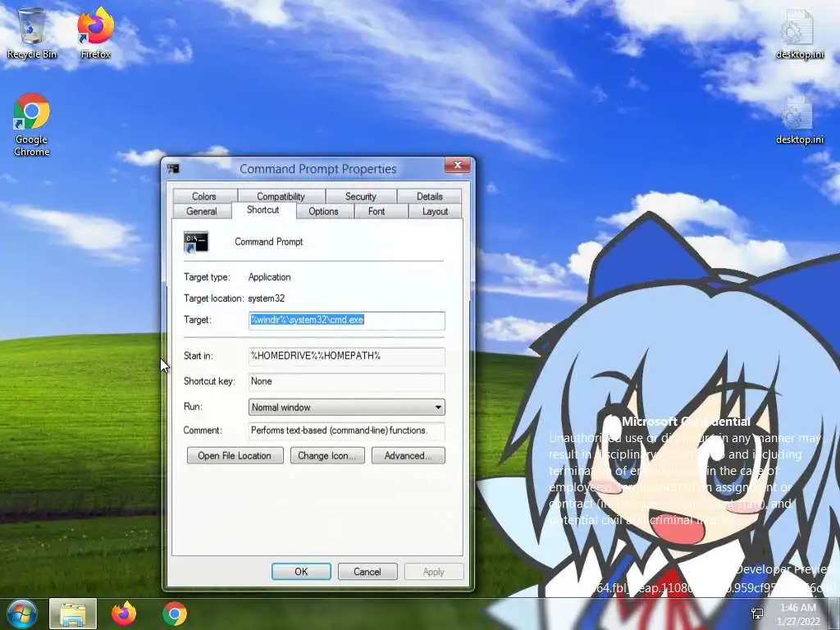Switch to the Security tab

[361, 197]
